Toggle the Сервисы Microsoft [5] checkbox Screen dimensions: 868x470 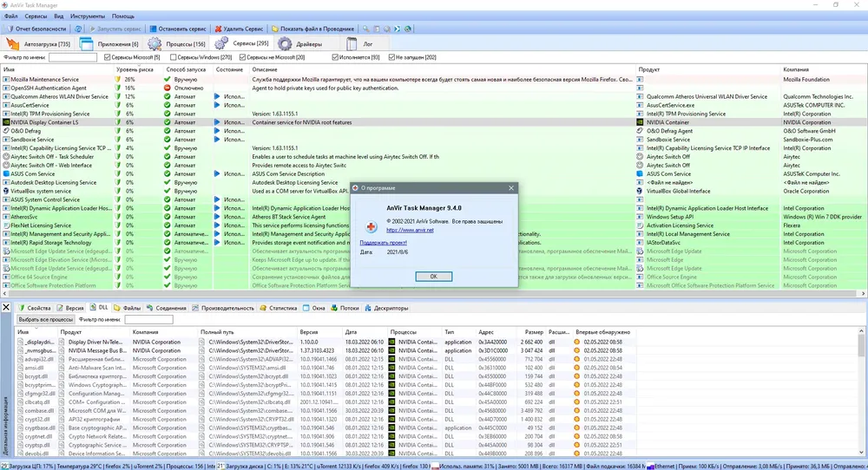pyautogui.click(x=108, y=57)
